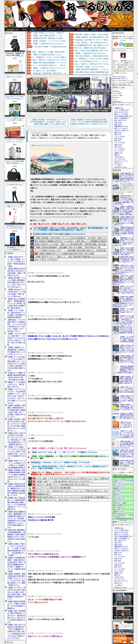Open category 中東情勢 (664) in sidebar
138x644 pixels.
(119, 108)
